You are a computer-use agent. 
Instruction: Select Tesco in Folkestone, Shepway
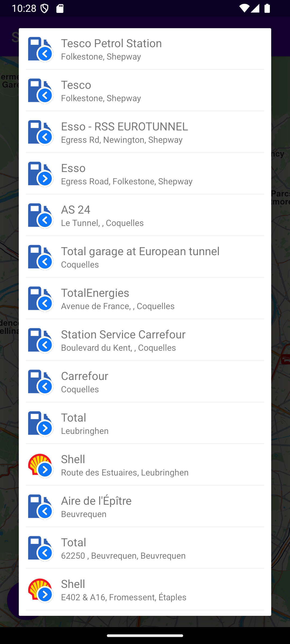point(145,91)
